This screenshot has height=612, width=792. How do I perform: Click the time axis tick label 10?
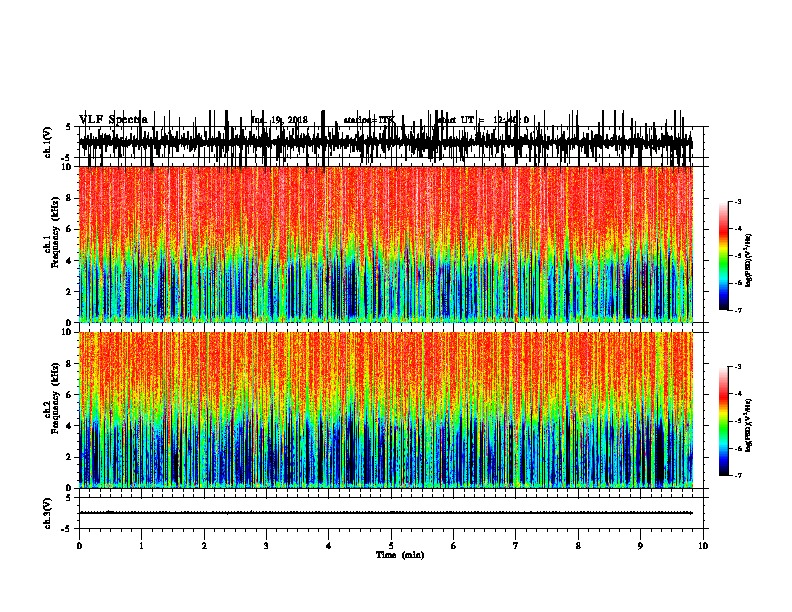[x=703, y=546]
